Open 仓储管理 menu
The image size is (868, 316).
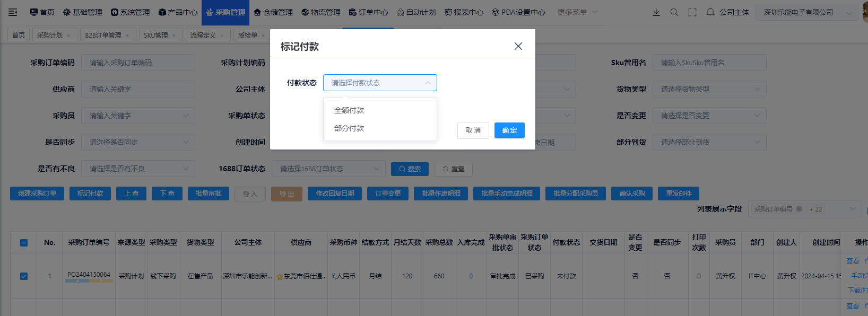[x=273, y=12]
